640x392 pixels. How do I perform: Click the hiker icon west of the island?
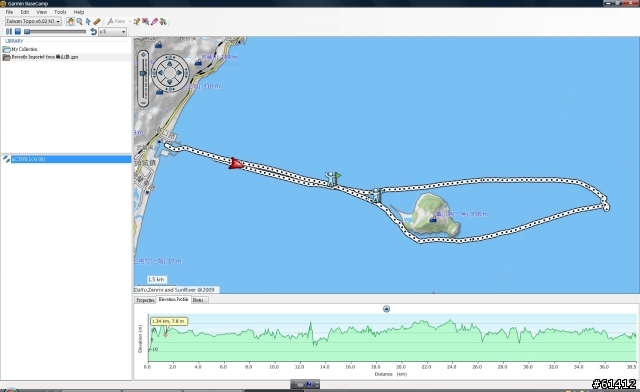coord(376,195)
